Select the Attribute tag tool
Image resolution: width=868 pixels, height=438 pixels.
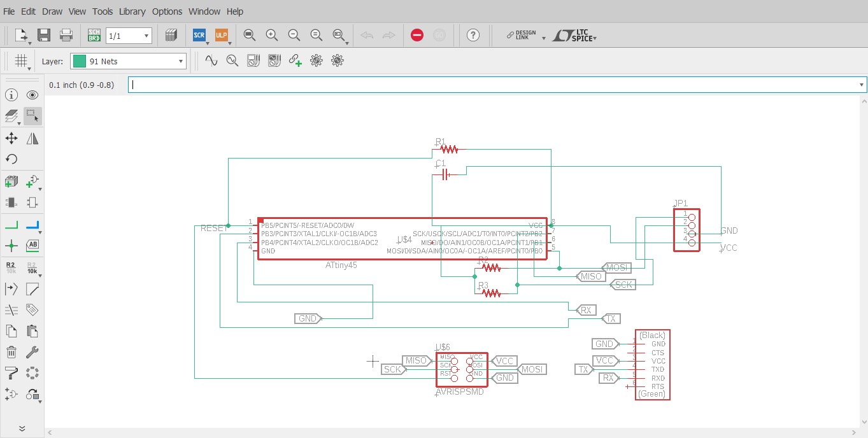coord(32,310)
